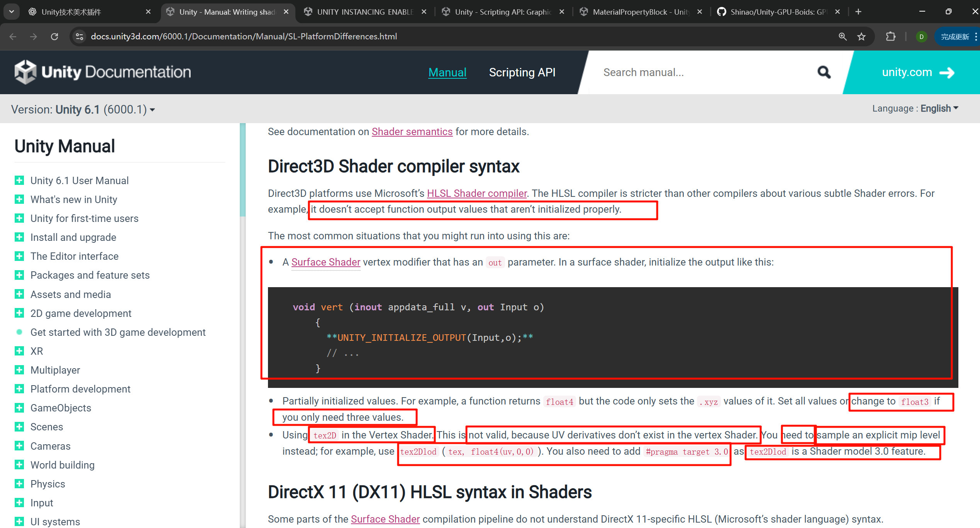
Task: Click the browser back arrow
Action: tap(13, 36)
